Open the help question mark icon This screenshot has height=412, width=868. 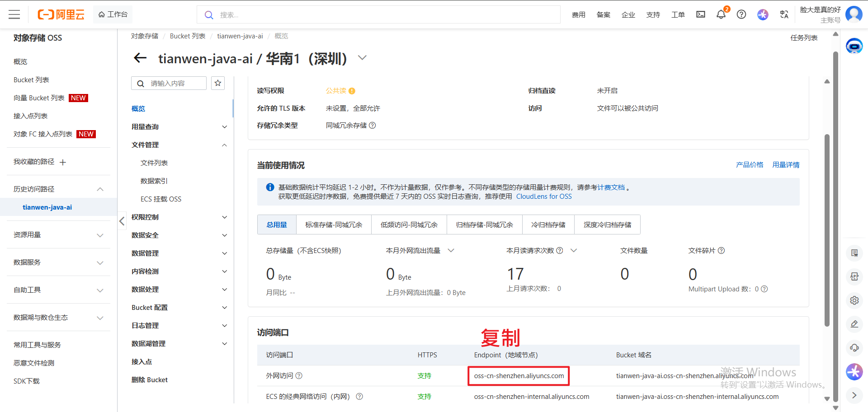click(741, 14)
